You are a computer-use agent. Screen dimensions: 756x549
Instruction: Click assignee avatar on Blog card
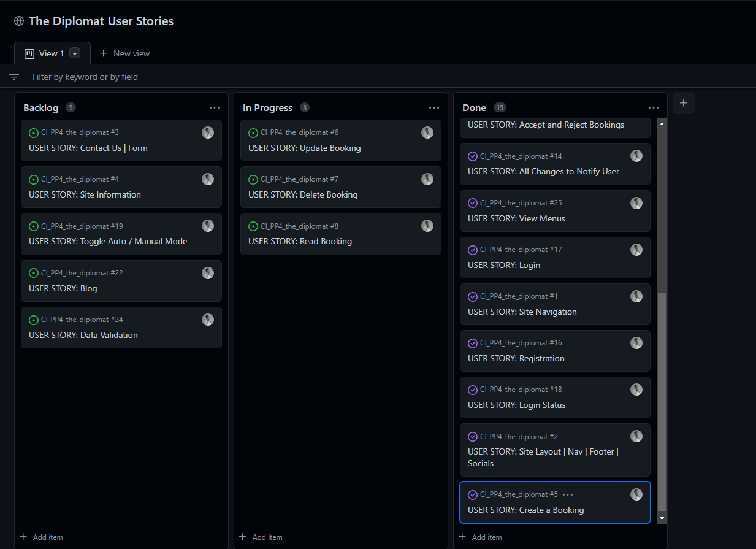[208, 273]
